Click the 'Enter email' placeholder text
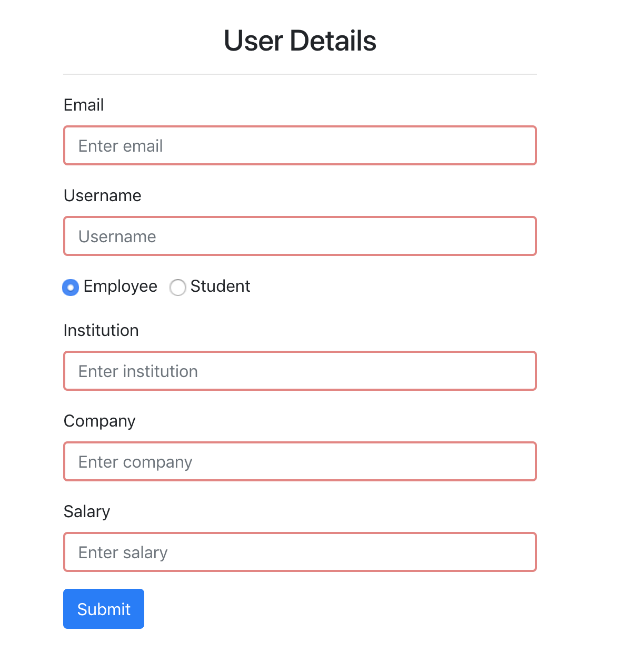This screenshot has height=672, width=617. pyautogui.click(x=121, y=146)
